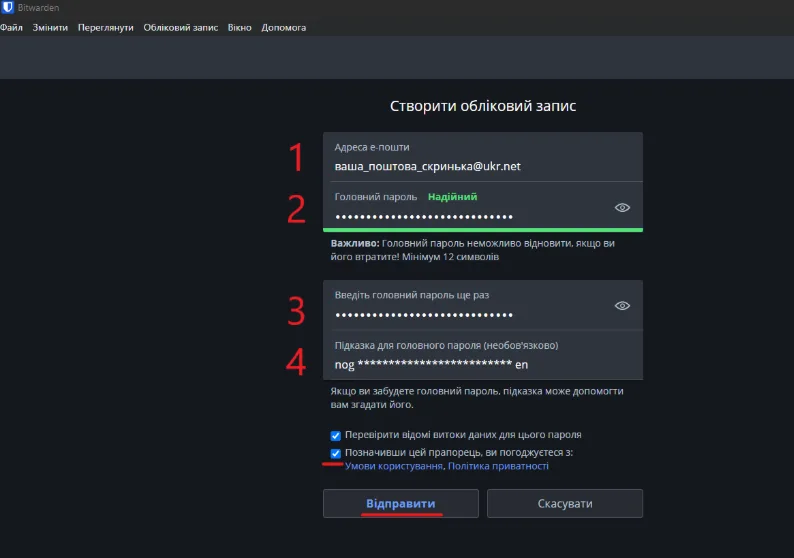Open the Політика приватності link
794x558 pixels.
[498, 466]
